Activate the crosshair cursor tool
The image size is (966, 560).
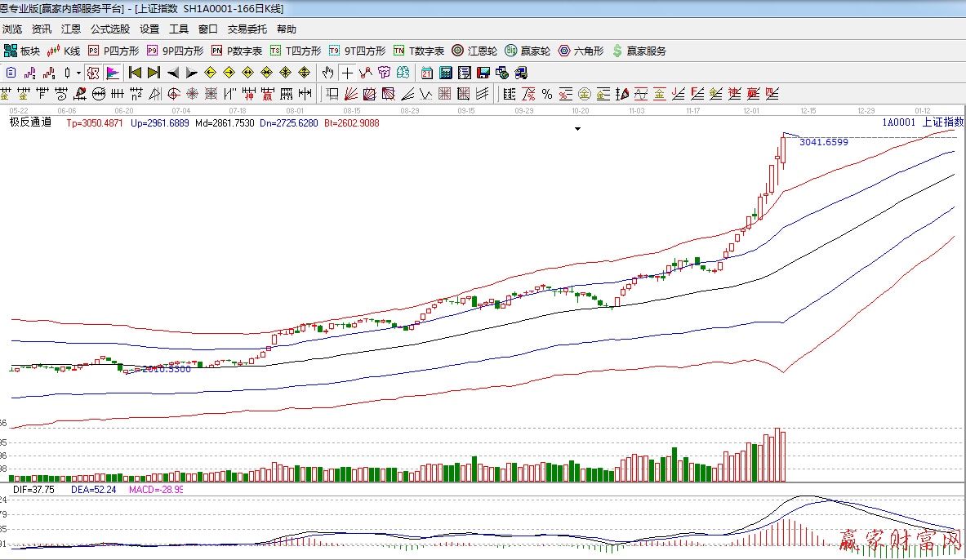coord(348,72)
